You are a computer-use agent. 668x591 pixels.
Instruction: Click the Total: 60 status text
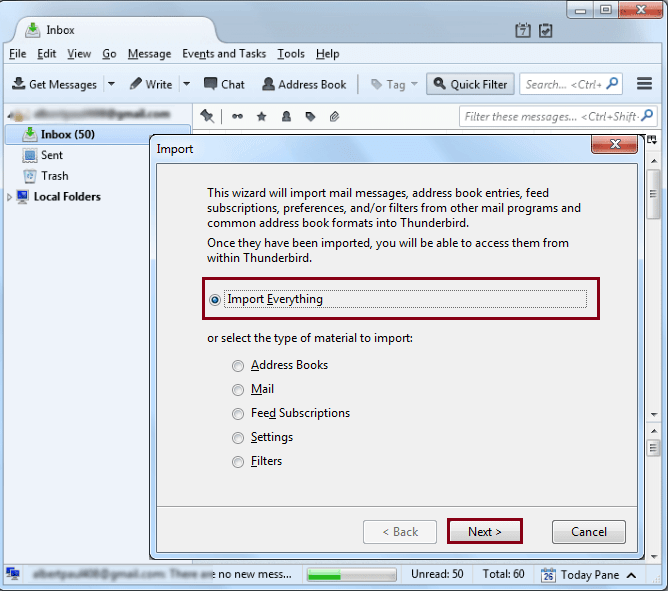(x=503, y=574)
